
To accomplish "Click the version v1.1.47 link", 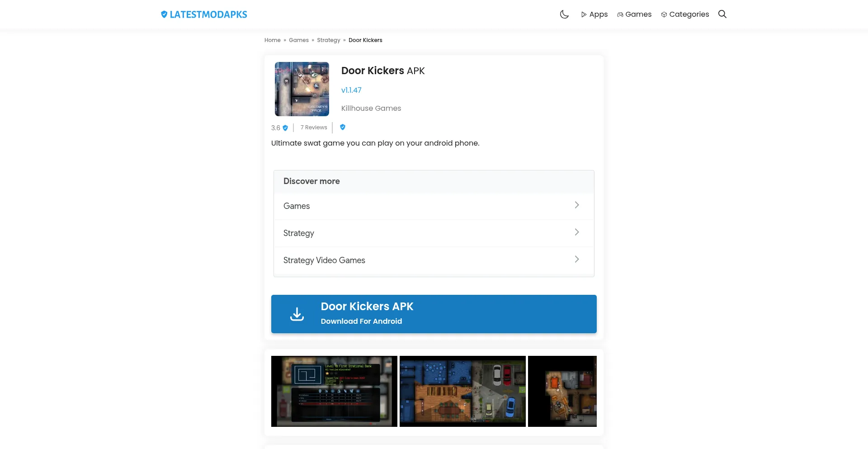I will pyautogui.click(x=351, y=90).
